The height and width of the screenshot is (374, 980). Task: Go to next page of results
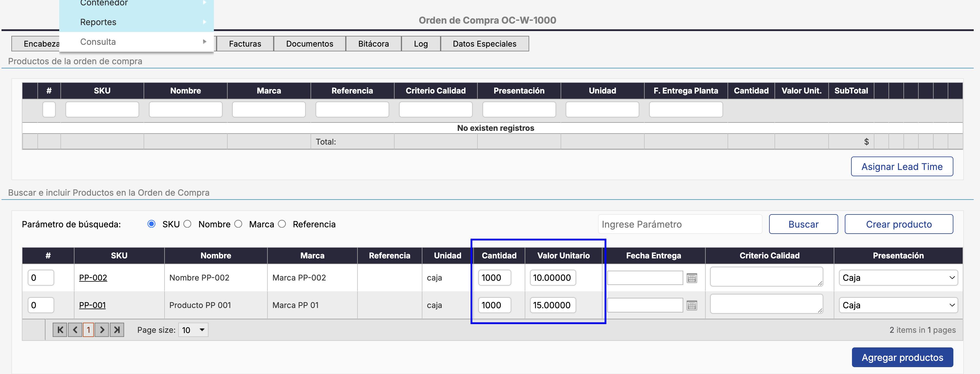(102, 330)
